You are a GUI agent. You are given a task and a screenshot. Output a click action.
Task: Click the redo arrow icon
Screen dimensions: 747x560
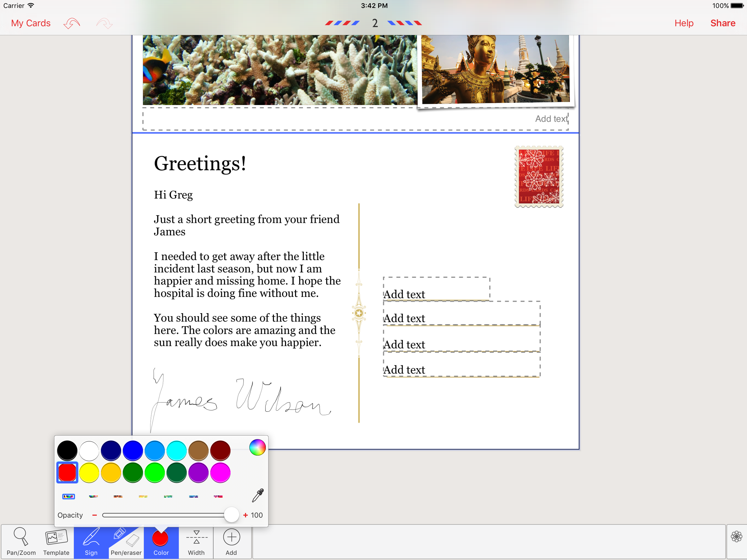[x=104, y=23]
